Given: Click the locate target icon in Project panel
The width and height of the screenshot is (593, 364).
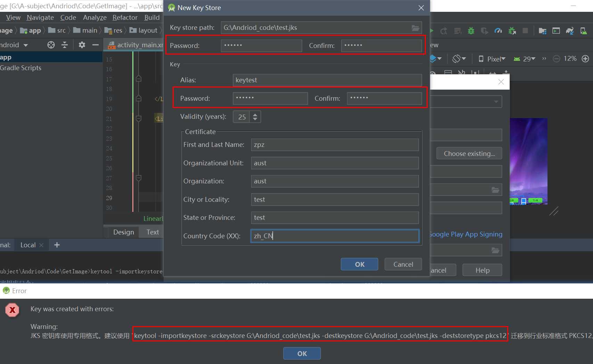Looking at the screenshot, I should click(x=51, y=45).
